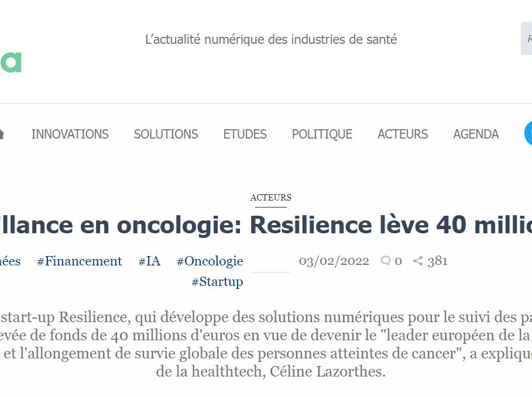The height and width of the screenshot is (397, 532).
Task: Click the blue circular button in navbar
Action: [x=528, y=133]
